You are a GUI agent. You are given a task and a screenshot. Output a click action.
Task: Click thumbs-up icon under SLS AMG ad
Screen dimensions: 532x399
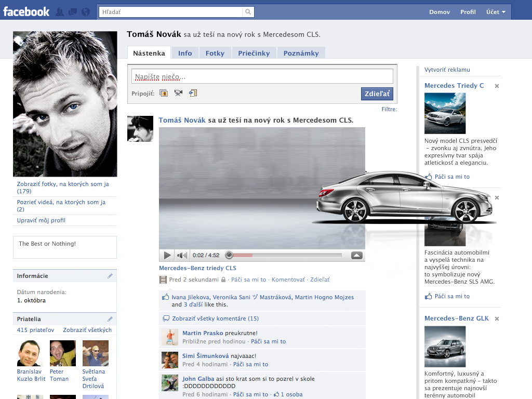(428, 296)
